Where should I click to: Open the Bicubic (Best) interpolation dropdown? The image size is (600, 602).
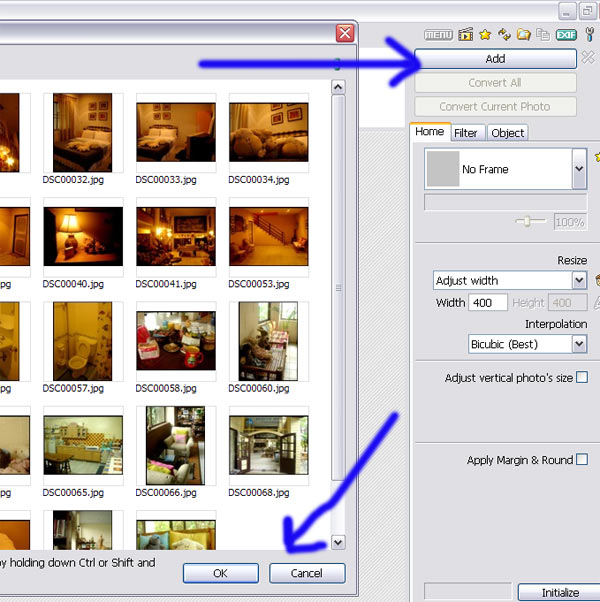(x=579, y=344)
